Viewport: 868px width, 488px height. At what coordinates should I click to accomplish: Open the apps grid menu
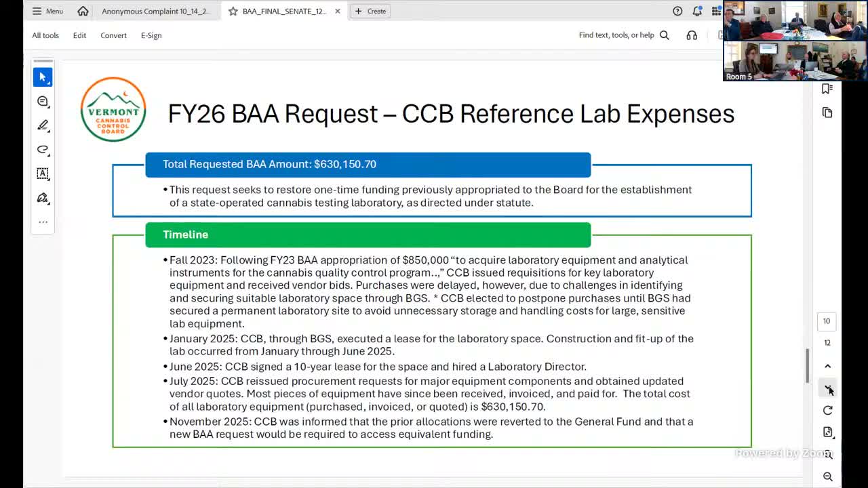716,11
